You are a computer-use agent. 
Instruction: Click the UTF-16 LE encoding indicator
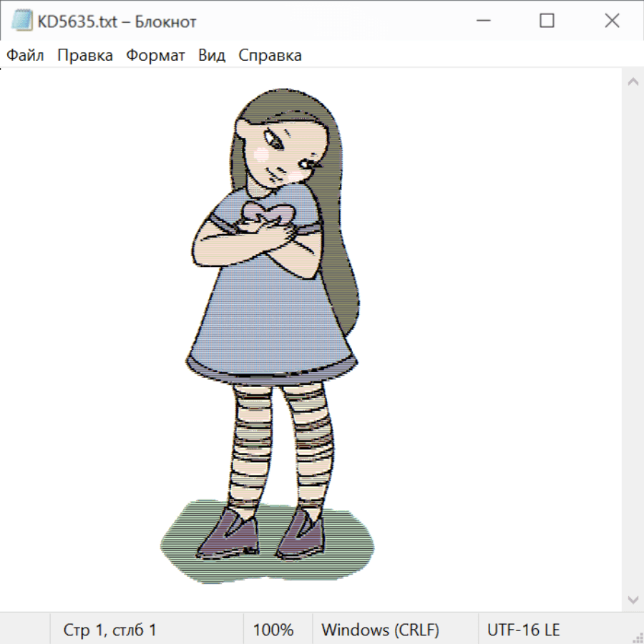pos(524,630)
